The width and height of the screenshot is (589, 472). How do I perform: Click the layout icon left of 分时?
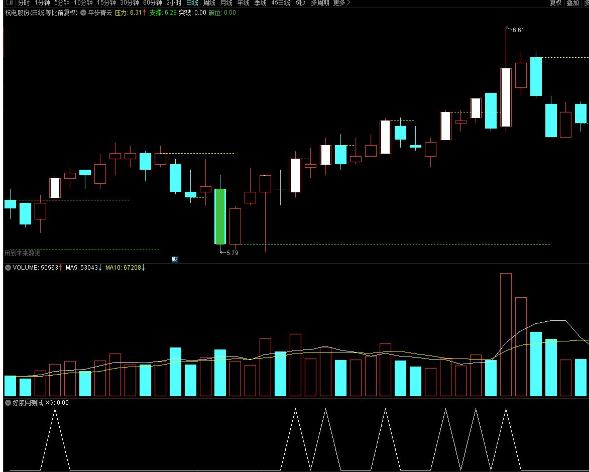[x=8, y=3]
